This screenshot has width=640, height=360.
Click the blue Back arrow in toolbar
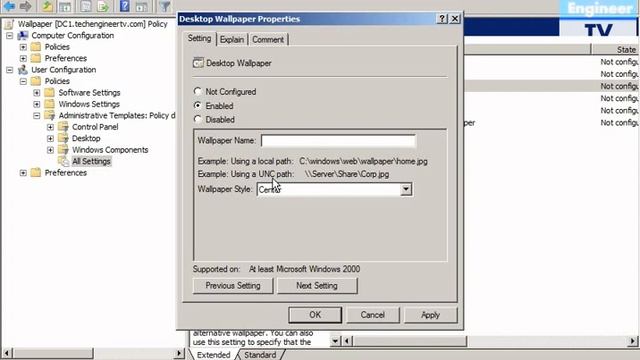point(9,6)
